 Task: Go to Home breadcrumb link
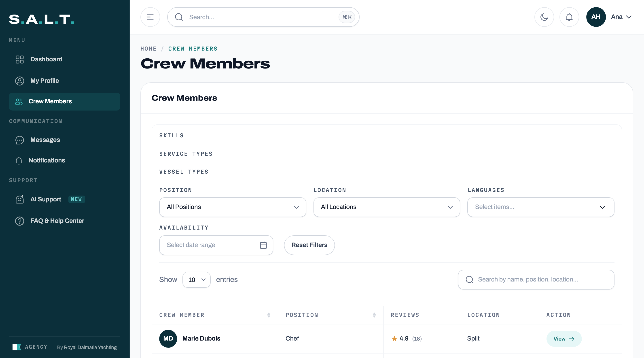148,49
